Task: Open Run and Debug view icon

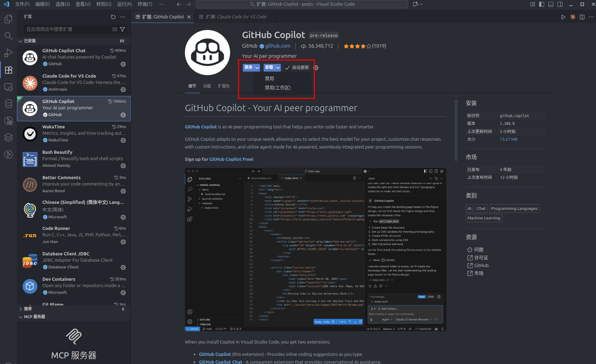Action: point(8,53)
